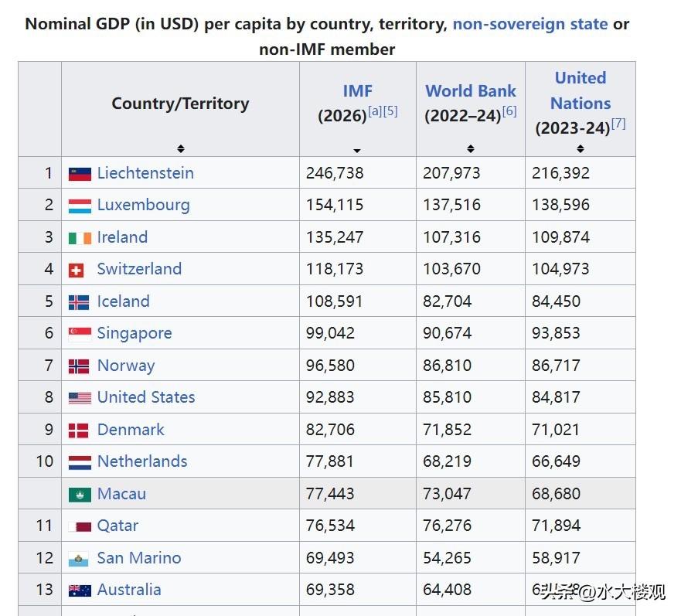Click the Luxembourg flag icon
This screenshot has height=616, width=681.
(x=80, y=205)
